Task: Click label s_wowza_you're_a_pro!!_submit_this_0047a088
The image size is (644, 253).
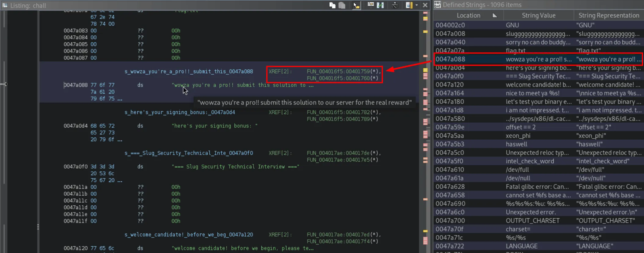Action: (189, 71)
